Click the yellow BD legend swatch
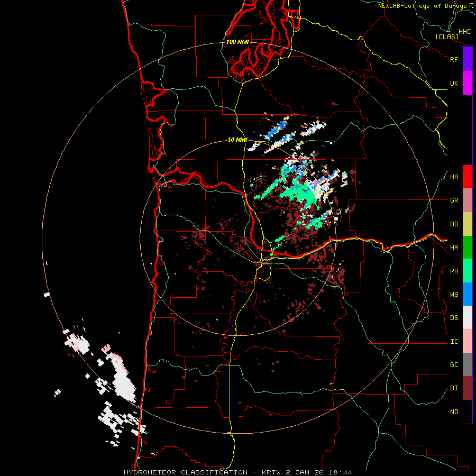 pos(467,224)
